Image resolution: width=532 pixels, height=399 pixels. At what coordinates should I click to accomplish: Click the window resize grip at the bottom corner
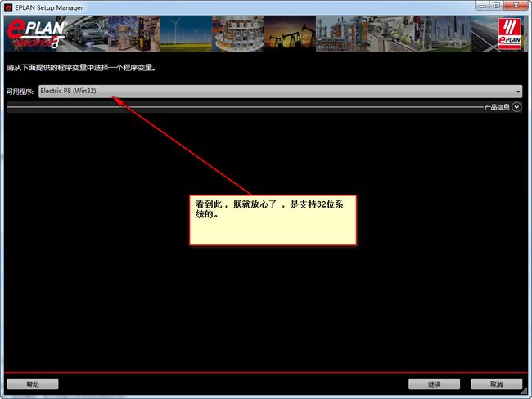525,392
